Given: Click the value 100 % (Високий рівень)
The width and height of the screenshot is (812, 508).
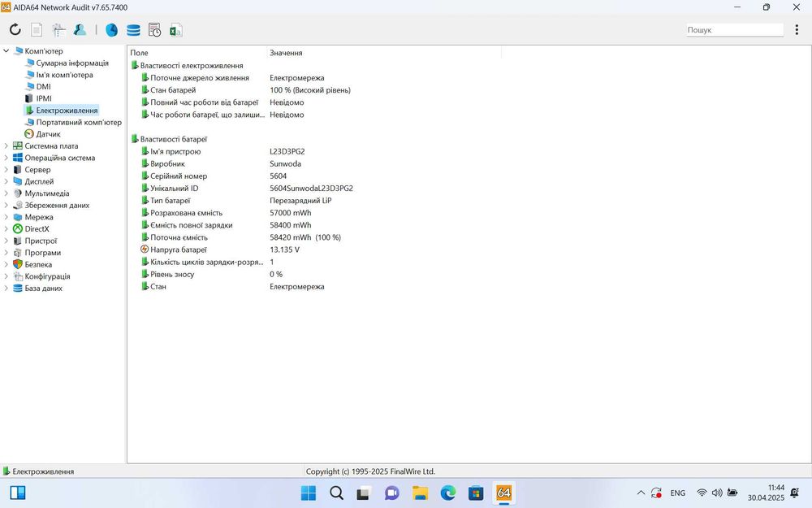Looking at the screenshot, I should [310, 90].
